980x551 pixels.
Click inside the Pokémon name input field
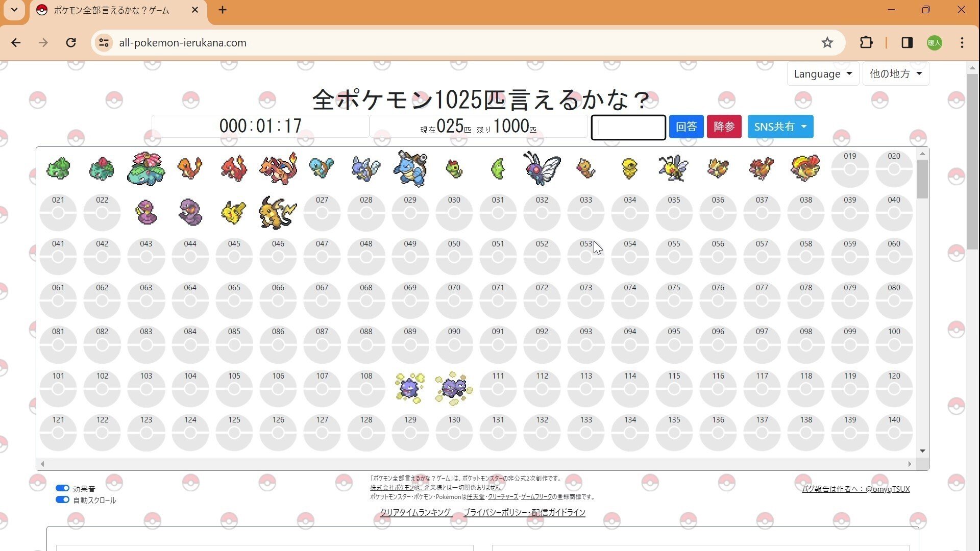coord(628,127)
